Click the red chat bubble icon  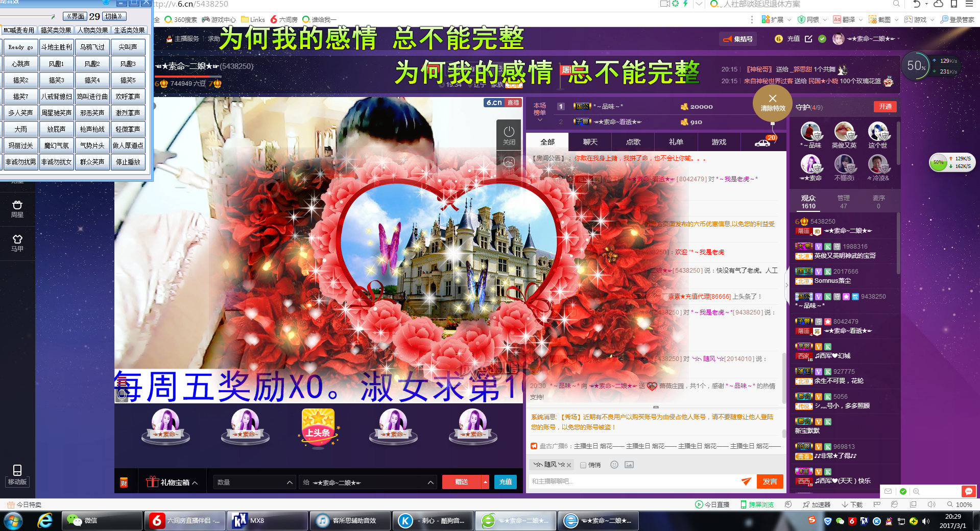(968, 491)
